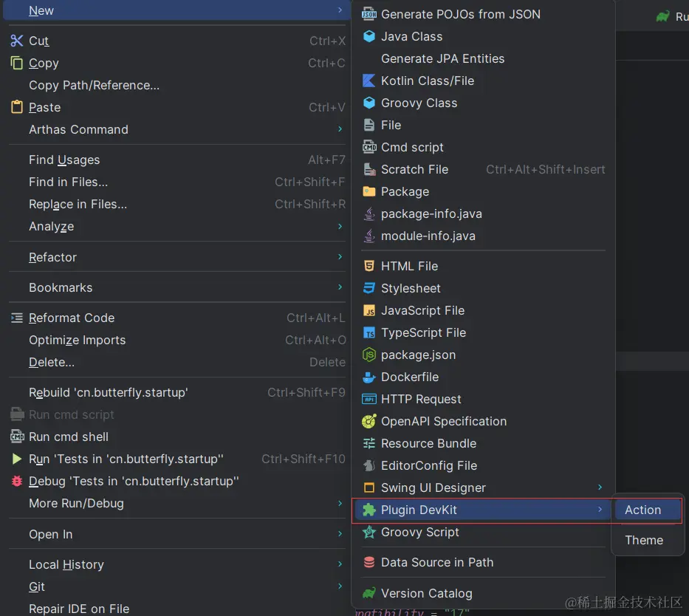Viewport: 689px width, 616px height.
Task: Click the EditorConfig File icon
Action: [369, 465]
